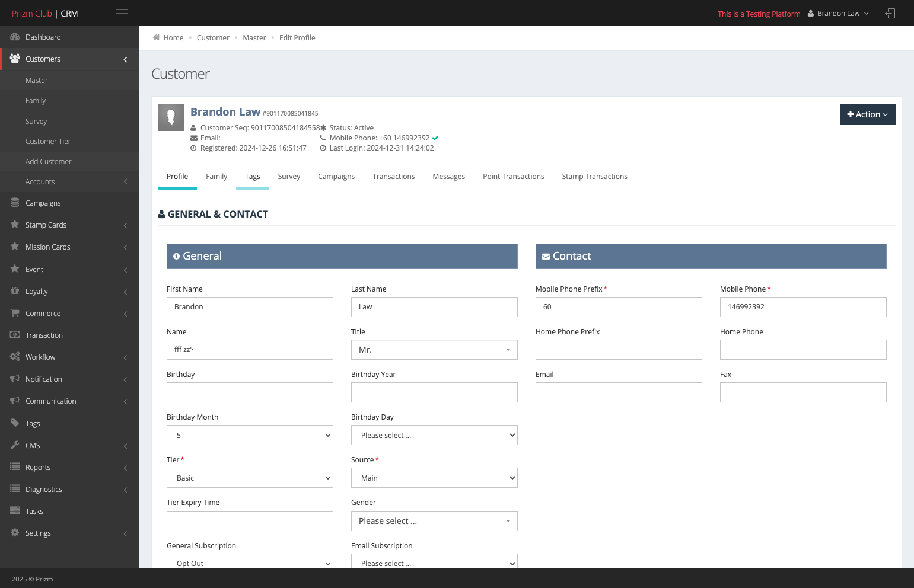Click the Diagnostics list icon
The height and width of the screenshot is (588, 914).
(15, 489)
